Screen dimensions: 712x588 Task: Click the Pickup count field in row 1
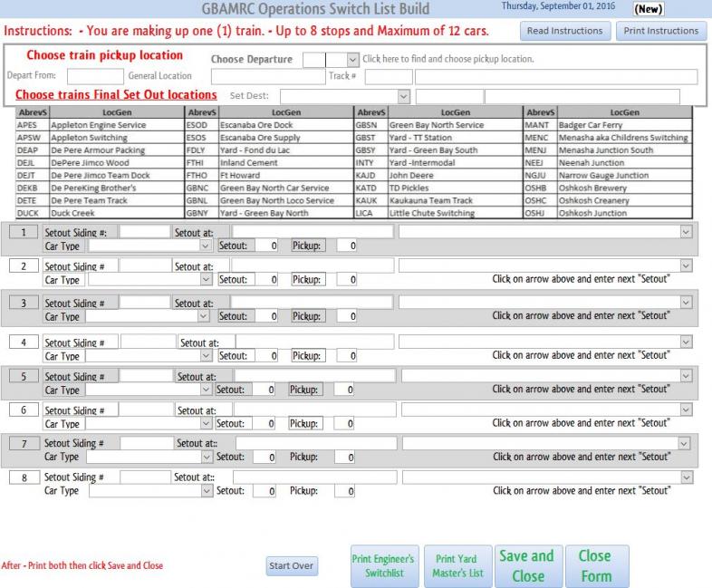tap(347, 246)
